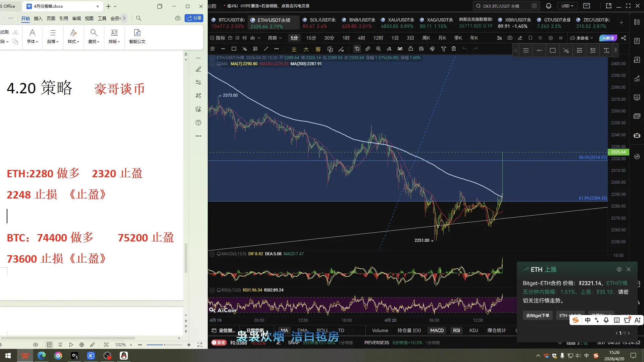Select the ruler measure tool

click(x=368, y=49)
